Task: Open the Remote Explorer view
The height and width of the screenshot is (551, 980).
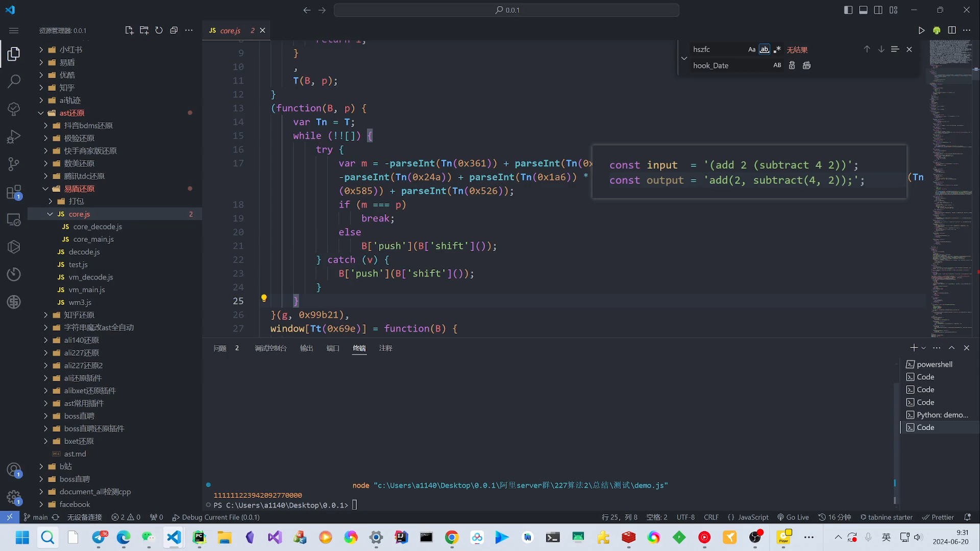Action: pyautogui.click(x=14, y=219)
